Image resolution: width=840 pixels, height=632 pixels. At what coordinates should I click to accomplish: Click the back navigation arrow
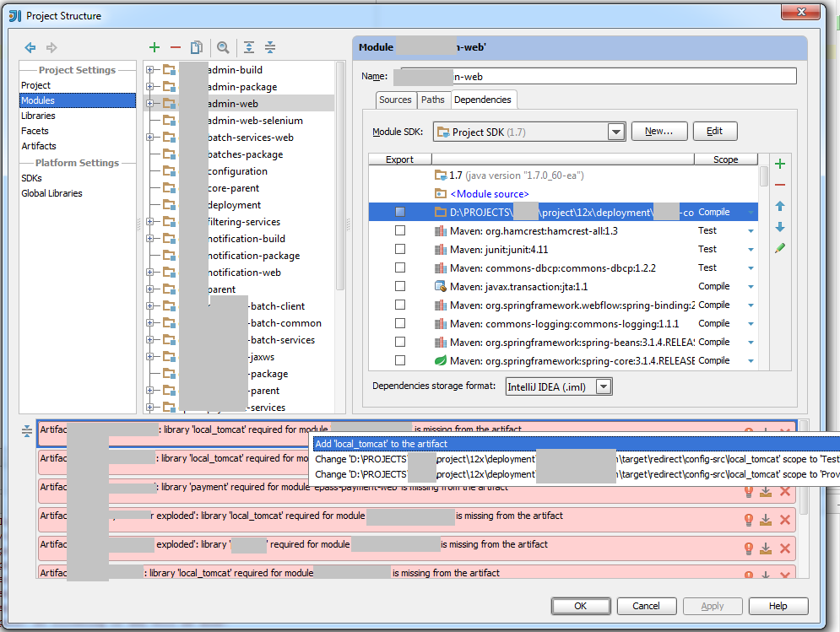(30, 47)
